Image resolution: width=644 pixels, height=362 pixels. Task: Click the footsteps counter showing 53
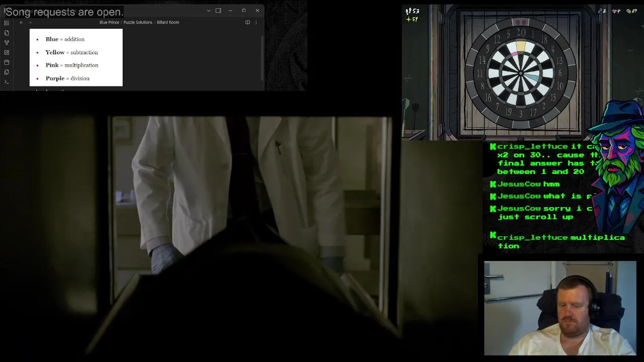412,11
